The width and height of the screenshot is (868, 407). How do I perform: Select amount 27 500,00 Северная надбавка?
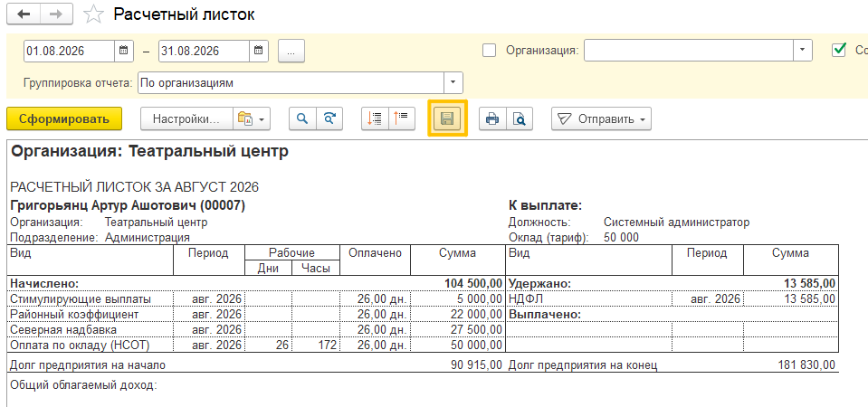476,329
